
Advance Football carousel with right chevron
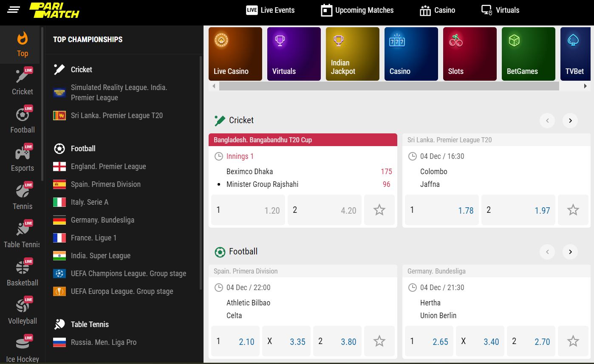point(570,252)
